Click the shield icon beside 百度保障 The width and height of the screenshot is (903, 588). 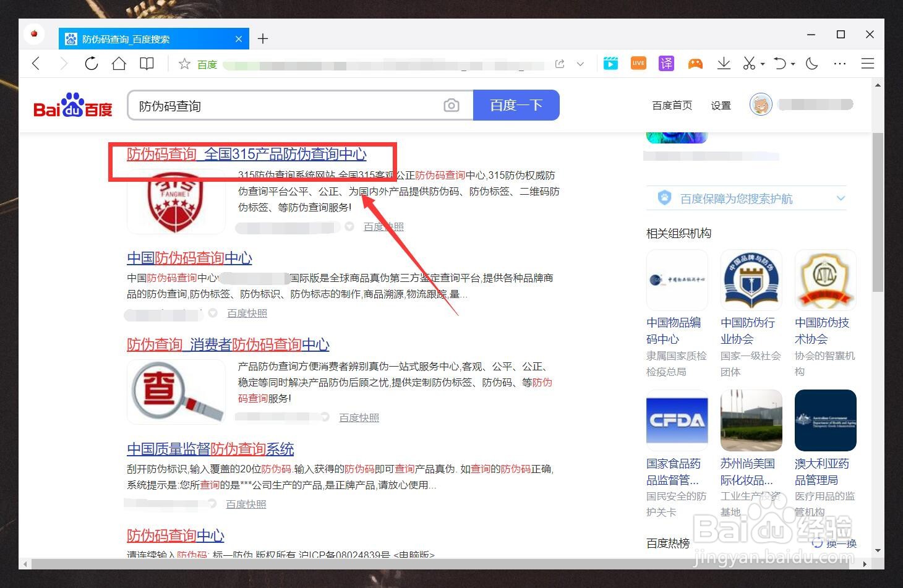pyautogui.click(x=664, y=198)
